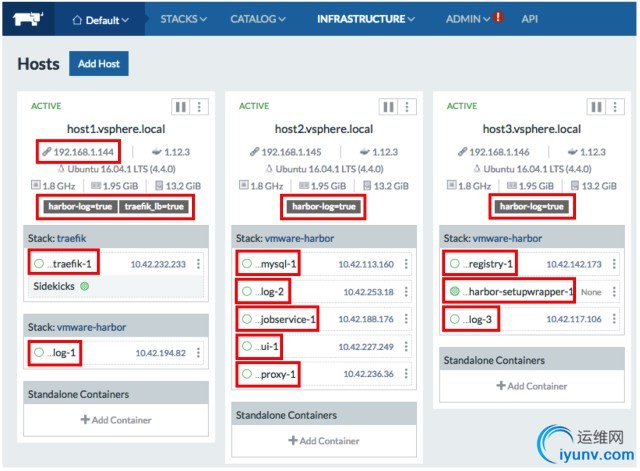Open the registry-1 container

pyautogui.click(x=488, y=264)
